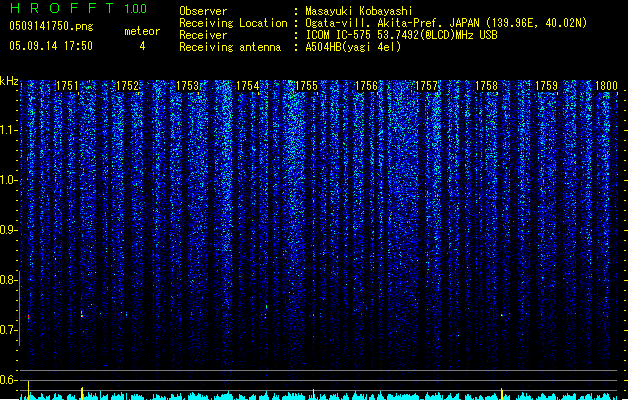Click the Receiving Location label
Screen dimensions: 629x400
tap(233, 23)
